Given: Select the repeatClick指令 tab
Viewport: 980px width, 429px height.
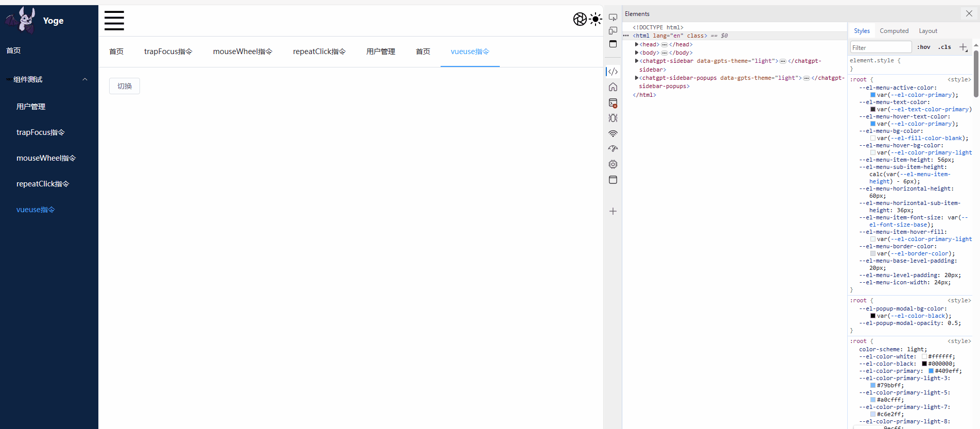Looking at the screenshot, I should click(x=319, y=52).
